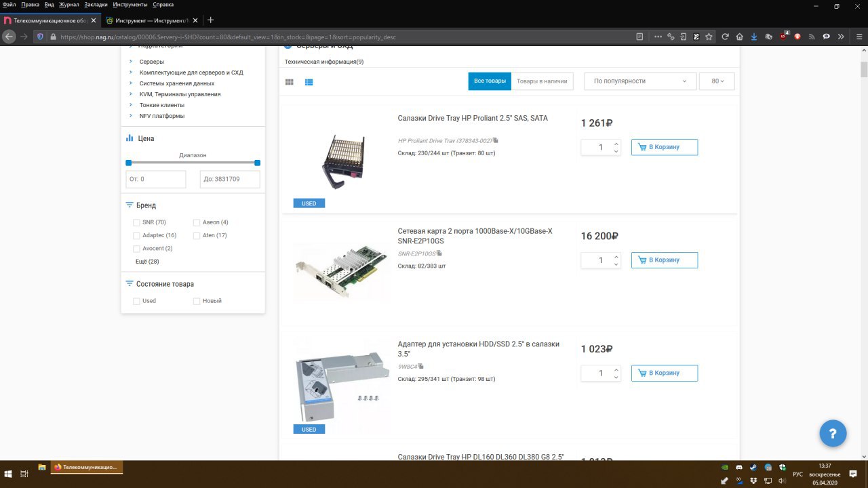868x488 pixels.
Task: Check the SNR (70) brand filter
Action: pos(136,222)
